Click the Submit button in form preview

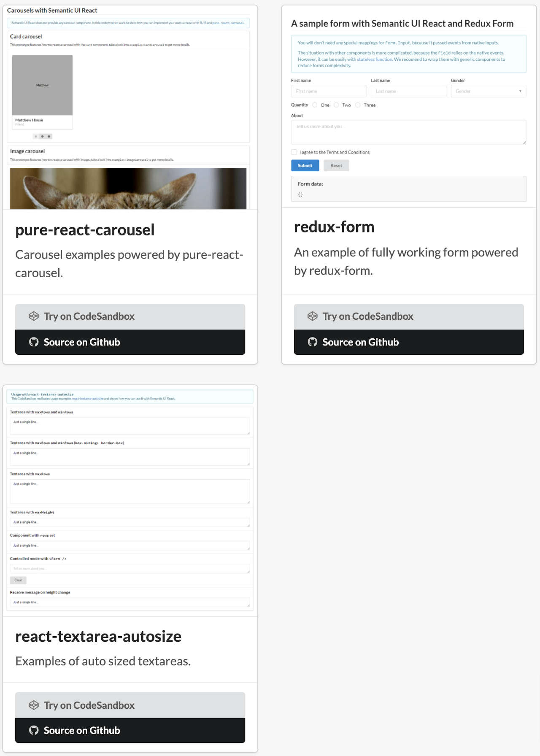point(305,166)
